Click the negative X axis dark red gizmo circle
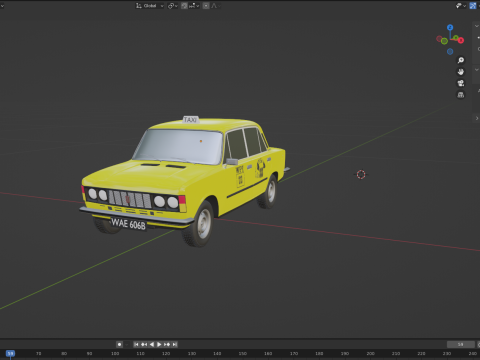This screenshot has width=480, height=360. click(439, 39)
